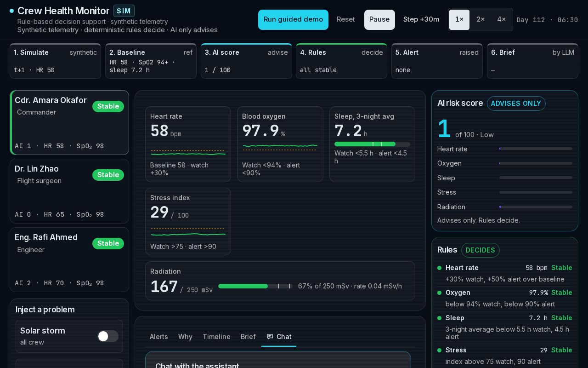Screen dimensions: 588x368
Task: Click the Sleep rule row in Rules
Action: click(504, 327)
